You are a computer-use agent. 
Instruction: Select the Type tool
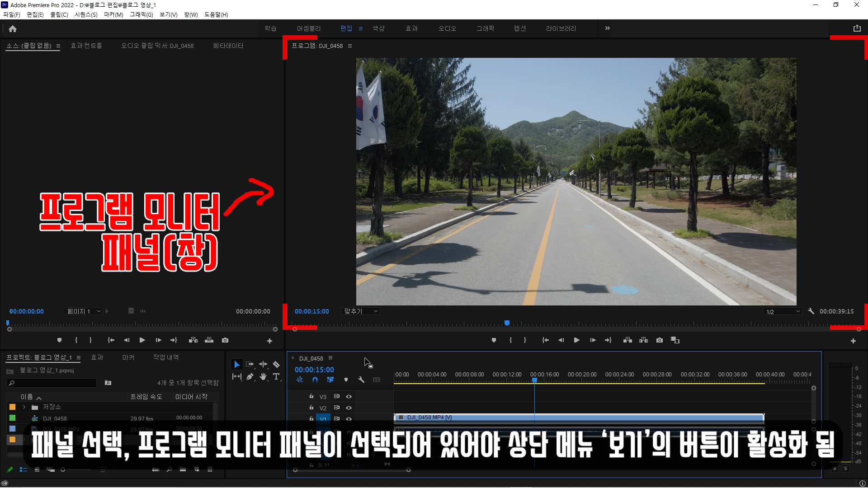click(276, 376)
